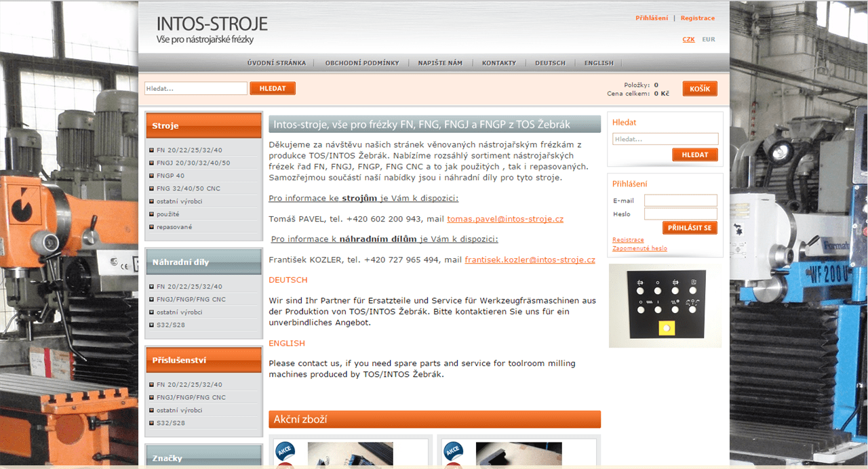Image resolution: width=868 pixels, height=469 pixels.
Task: Open S32/S28 under Náhradní díly
Action: pyautogui.click(x=171, y=325)
